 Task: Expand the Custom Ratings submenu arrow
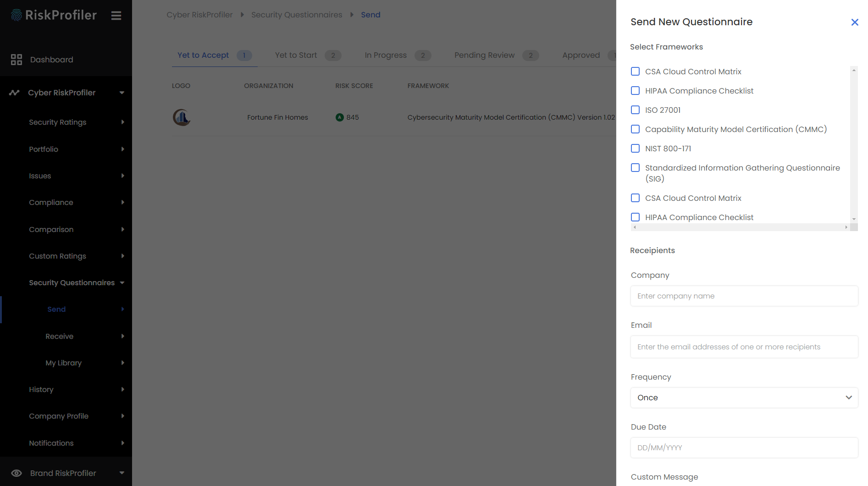point(123,256)
